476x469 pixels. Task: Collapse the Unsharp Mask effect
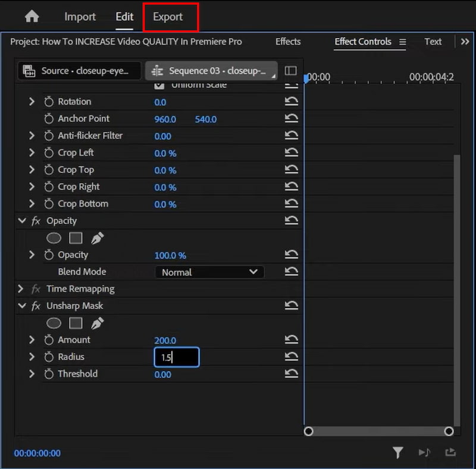21,306
